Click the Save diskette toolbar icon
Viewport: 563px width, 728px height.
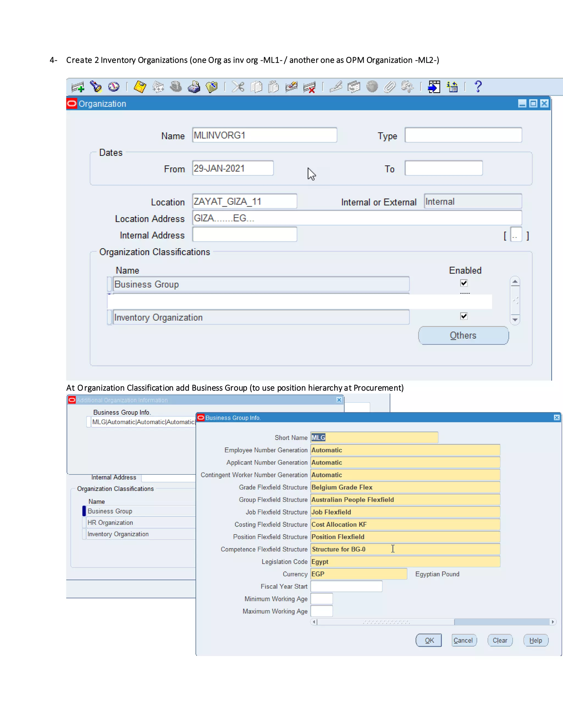click(x=140, y=87)
